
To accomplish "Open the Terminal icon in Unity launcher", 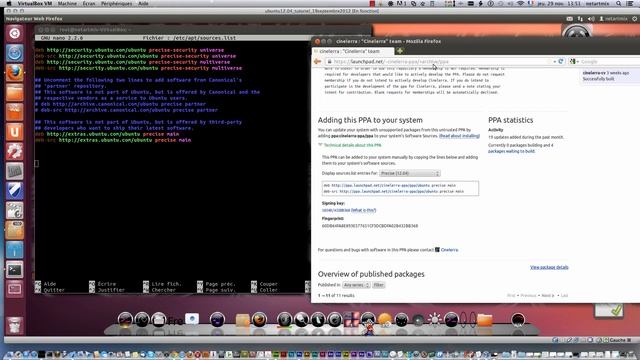I will point(14,270).
